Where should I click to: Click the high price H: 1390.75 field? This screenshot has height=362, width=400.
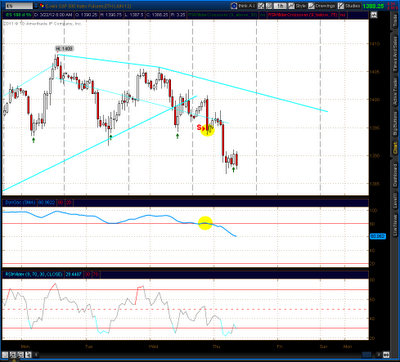[111, 15]
